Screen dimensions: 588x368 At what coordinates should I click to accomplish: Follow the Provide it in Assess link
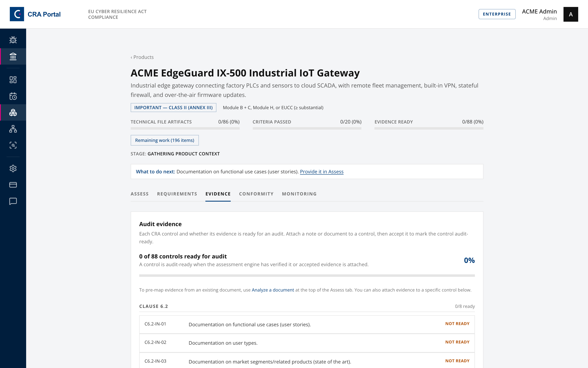coord(322,172)
